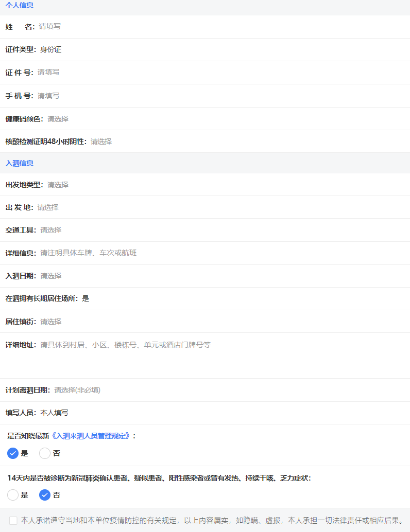Pick the 入泗日期 arrival date
The image size is (410, 532).
(206, 276)
